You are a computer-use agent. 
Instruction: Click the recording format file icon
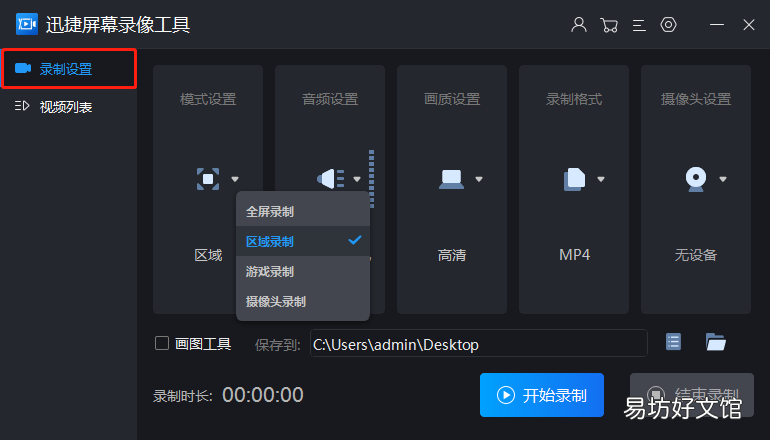[574, 179]
